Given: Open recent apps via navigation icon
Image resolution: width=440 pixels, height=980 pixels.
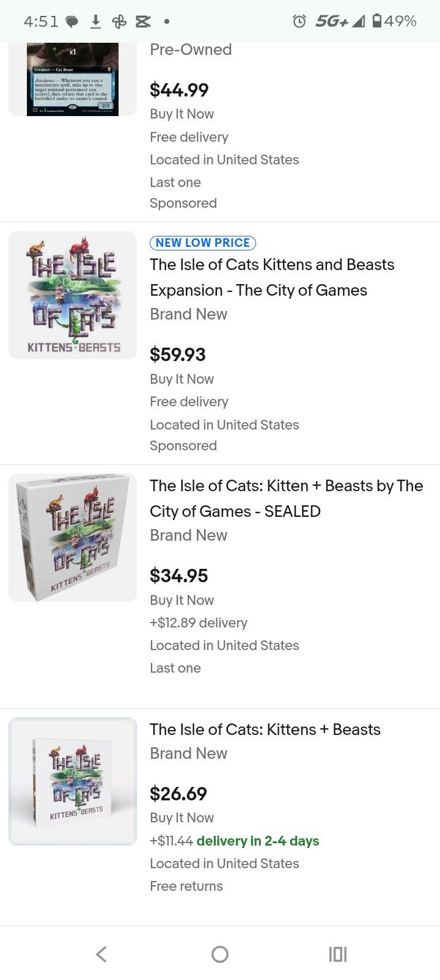Looking at the screenshot, I should (x=337, y=954).
